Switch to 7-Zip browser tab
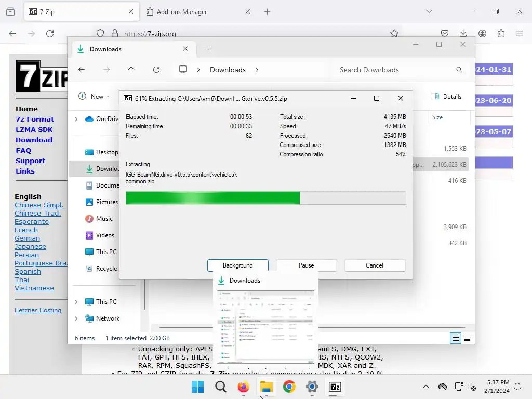Screen dimensions: 532x399 (x=82, y=11)
